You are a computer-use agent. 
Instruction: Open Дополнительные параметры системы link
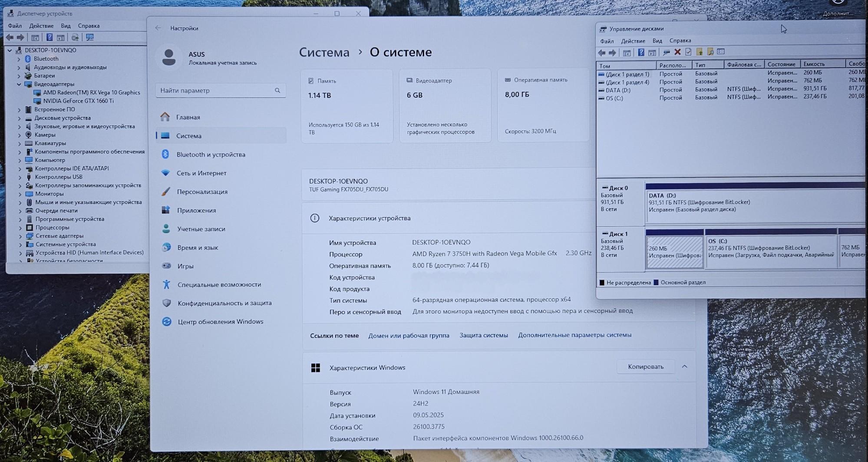click(574, 335)
